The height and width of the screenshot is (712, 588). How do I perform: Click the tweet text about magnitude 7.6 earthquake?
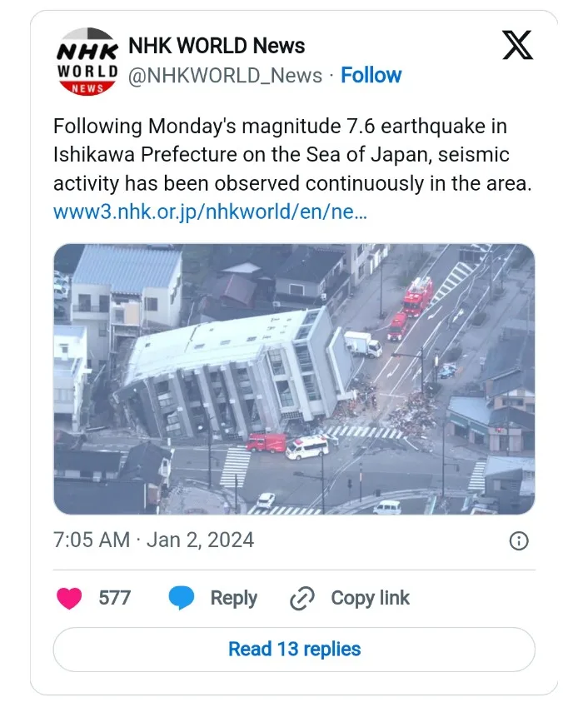[293, 155]
